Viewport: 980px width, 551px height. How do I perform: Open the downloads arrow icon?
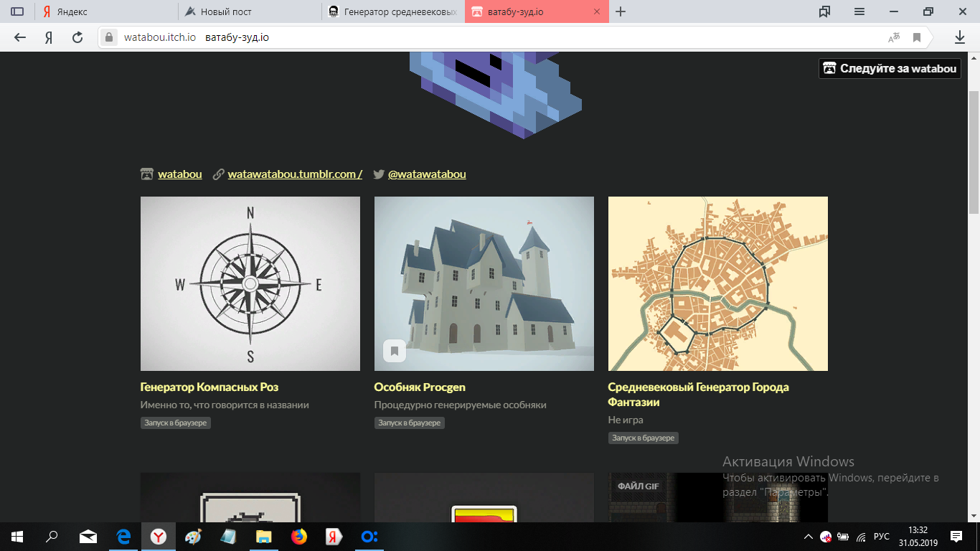(959, 38)
